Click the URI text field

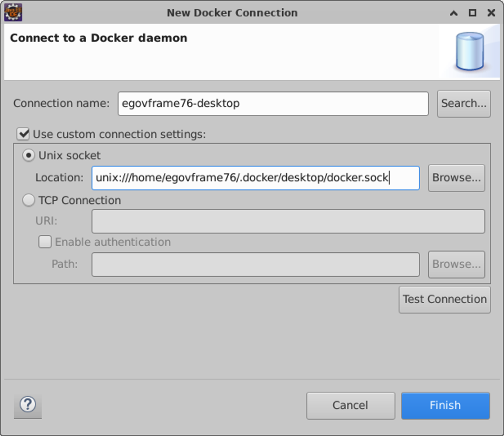[288, 221]
